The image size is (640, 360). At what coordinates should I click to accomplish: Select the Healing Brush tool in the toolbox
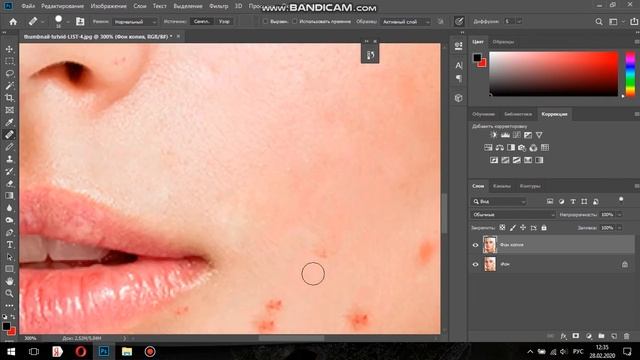click(9, 135)
